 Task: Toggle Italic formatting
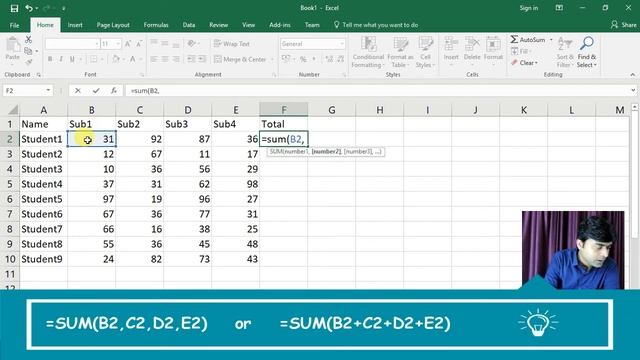click(61, 59)
